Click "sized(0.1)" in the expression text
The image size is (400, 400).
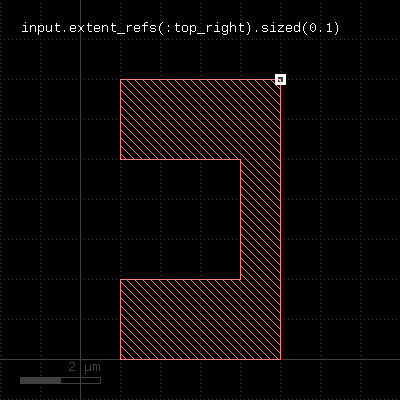[300, 28]
